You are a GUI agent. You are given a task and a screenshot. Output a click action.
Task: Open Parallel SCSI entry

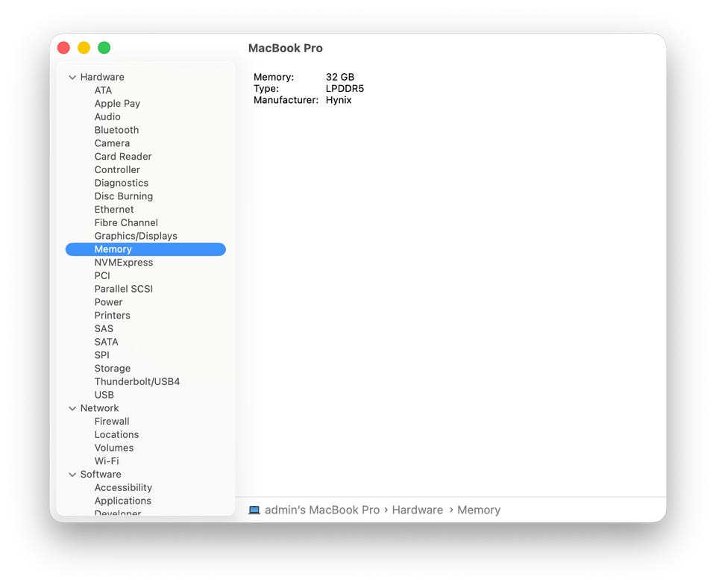[124, 290]
